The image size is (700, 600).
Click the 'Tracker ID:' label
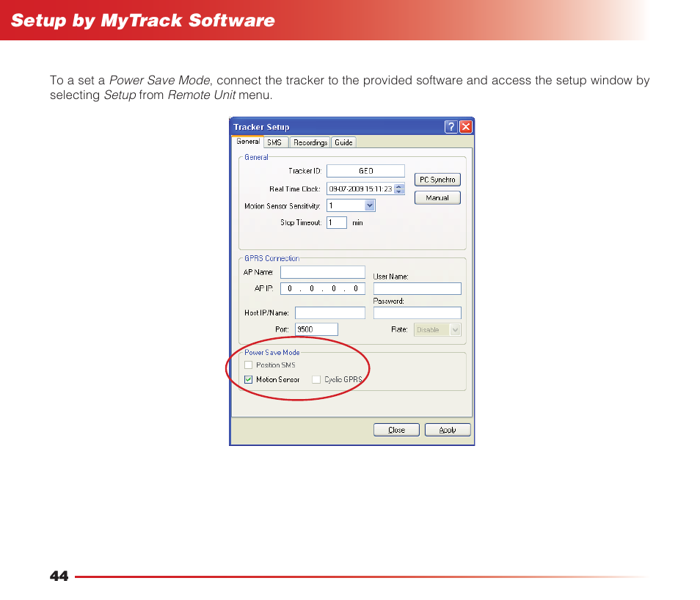tap(305, 171)
